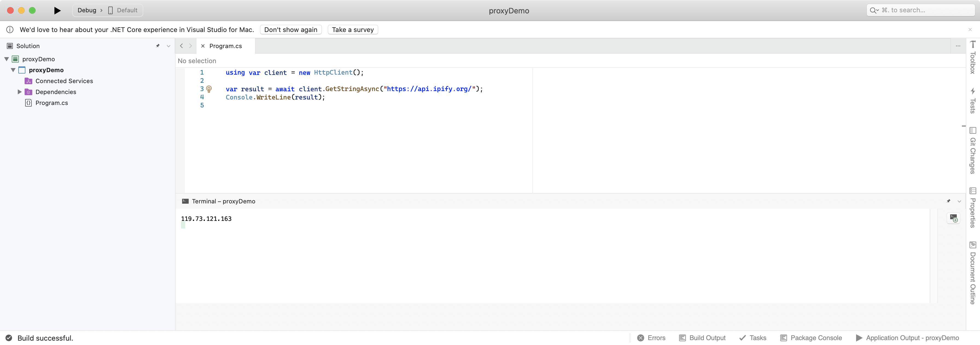Dismiss the .NET Core survey notification bar
The width and height of the screenshot is (980, 345).
pyautogui.click(x=970, y=30)
